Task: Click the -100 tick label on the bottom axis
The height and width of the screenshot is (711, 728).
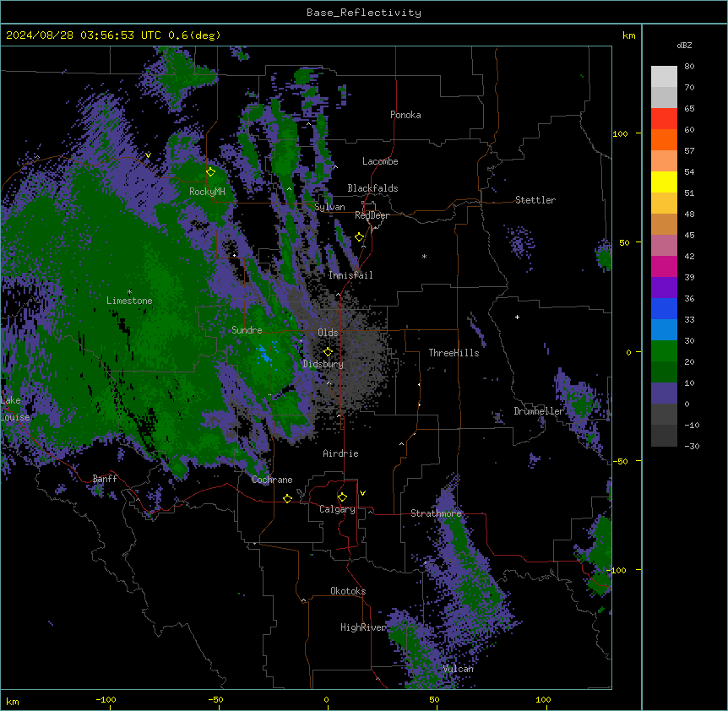Action: 106,699
